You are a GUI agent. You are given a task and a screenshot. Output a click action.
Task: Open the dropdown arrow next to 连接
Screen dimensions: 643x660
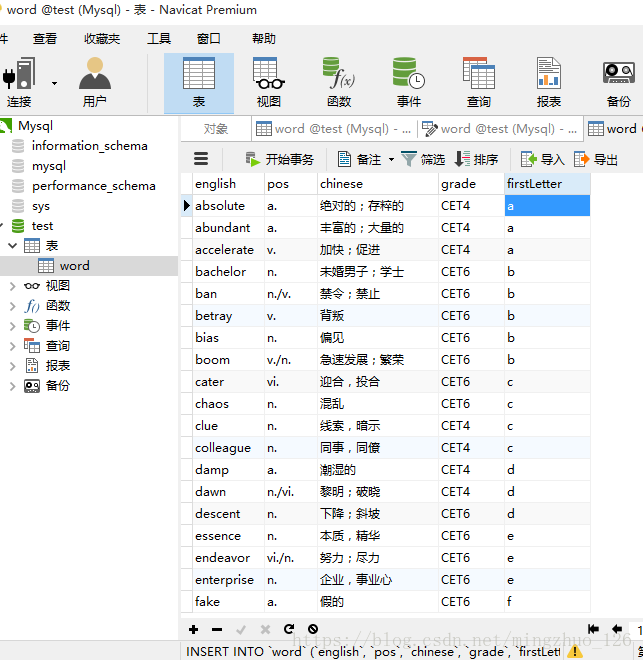click(54, 83)
